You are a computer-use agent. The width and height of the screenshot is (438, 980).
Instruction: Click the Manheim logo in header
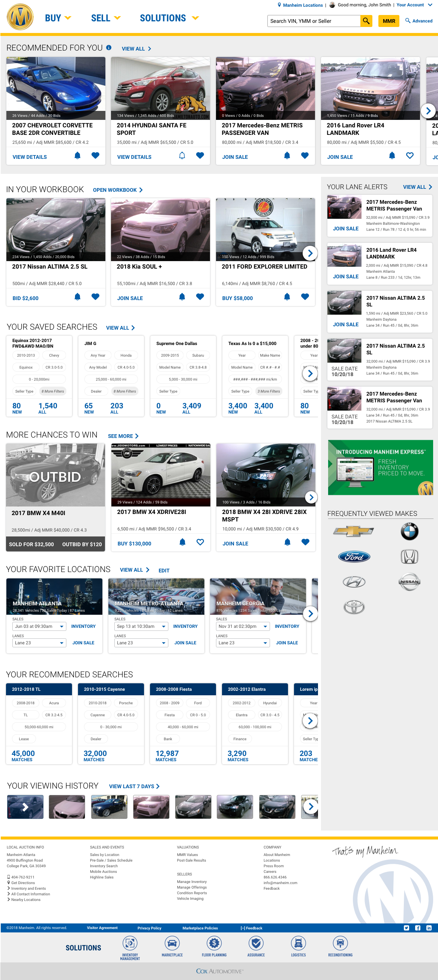pyautogui.click(x=20, y=17)
